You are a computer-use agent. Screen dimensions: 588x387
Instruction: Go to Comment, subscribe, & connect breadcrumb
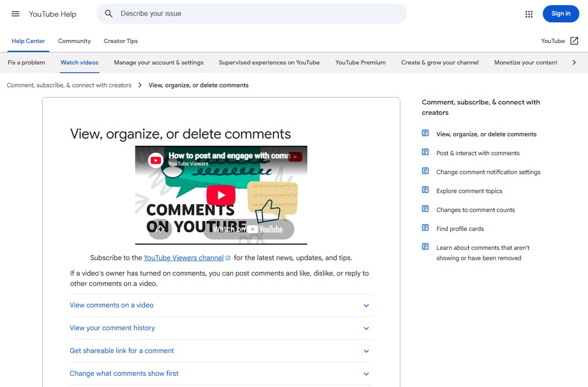[x=69, y=85]
